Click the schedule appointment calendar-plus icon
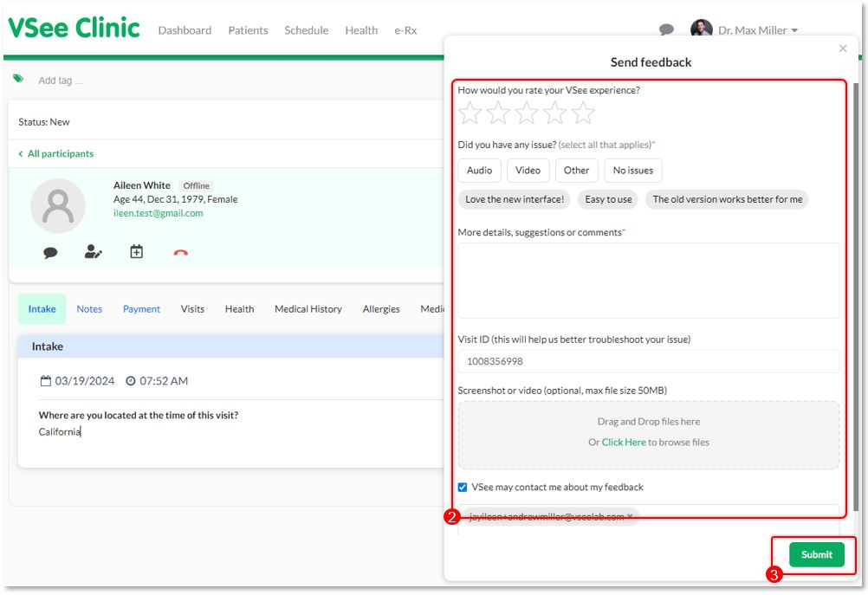This screenshot has height=595, width=868. coord(136,252)
